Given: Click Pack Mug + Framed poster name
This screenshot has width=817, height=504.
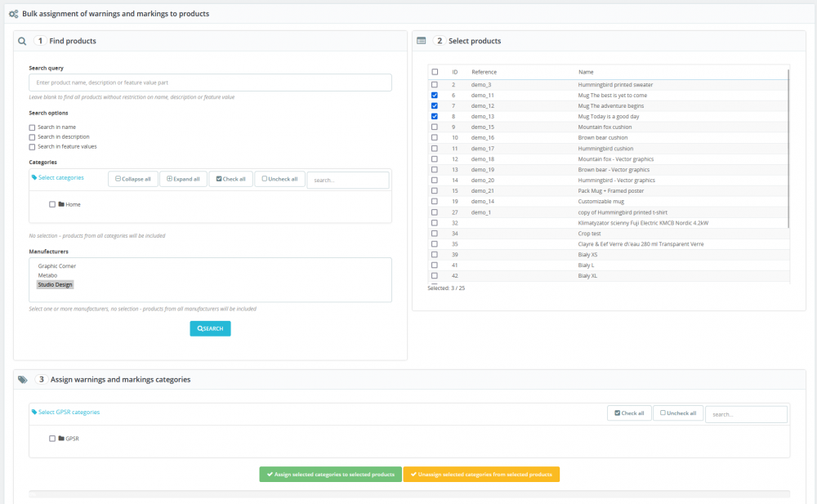Looking at the screenshot, I should (610, 191).
